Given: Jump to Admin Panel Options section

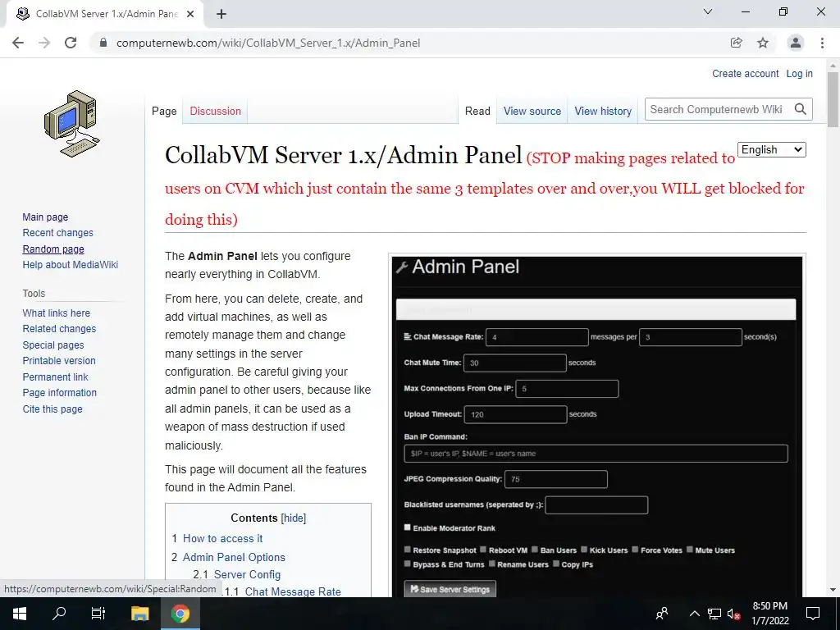Looking at the screenshot, I should (234, 557).
